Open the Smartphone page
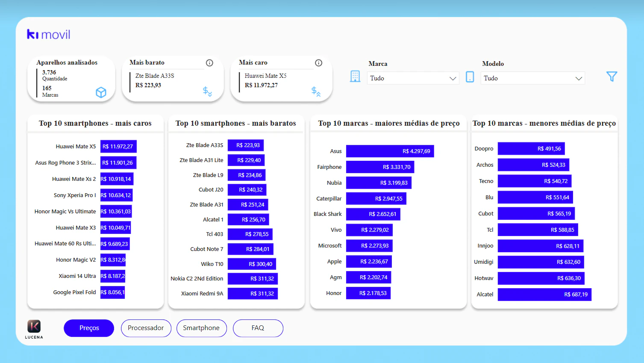The width and height of the screenshot is (644, 363). click(x=201, y=328)
